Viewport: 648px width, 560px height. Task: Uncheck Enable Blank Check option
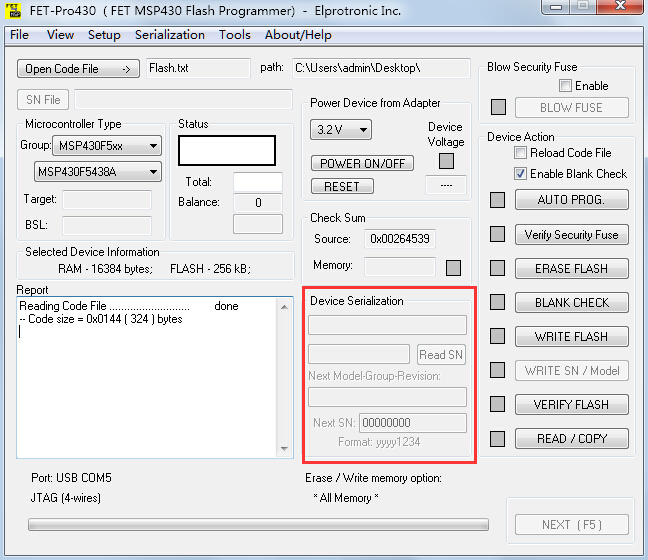pos(520,174)
